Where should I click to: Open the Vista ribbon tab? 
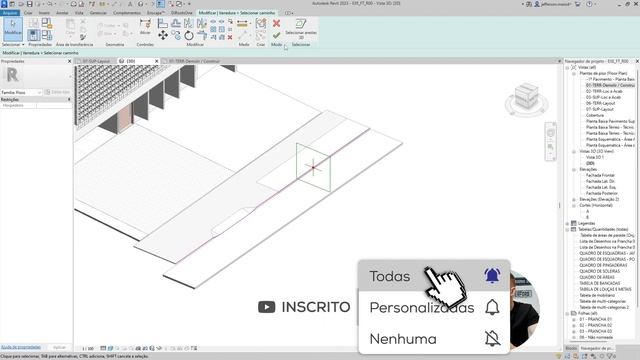[79, 13]
